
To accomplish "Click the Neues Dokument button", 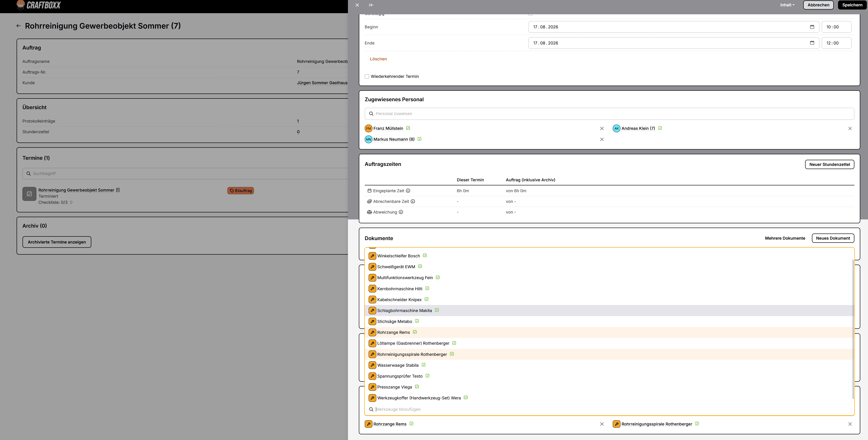I will point(833,238).
